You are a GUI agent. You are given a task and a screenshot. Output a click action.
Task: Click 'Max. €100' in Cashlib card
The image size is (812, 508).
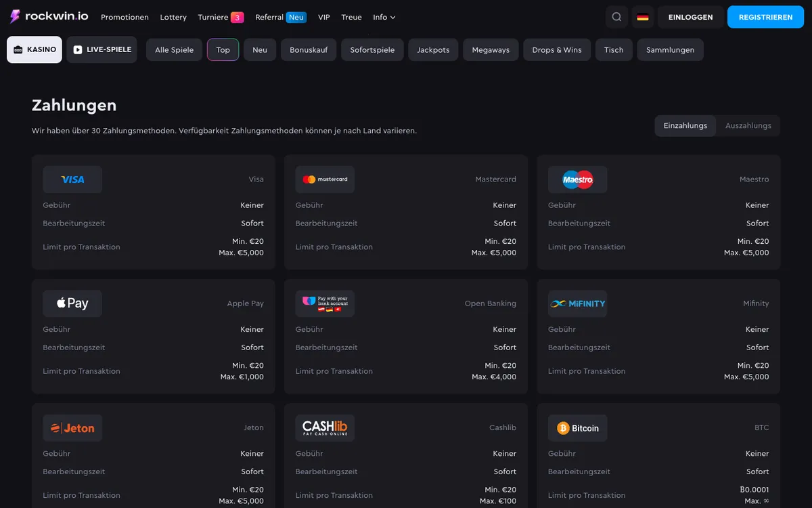pyautogui.click(x=498, y=501)
